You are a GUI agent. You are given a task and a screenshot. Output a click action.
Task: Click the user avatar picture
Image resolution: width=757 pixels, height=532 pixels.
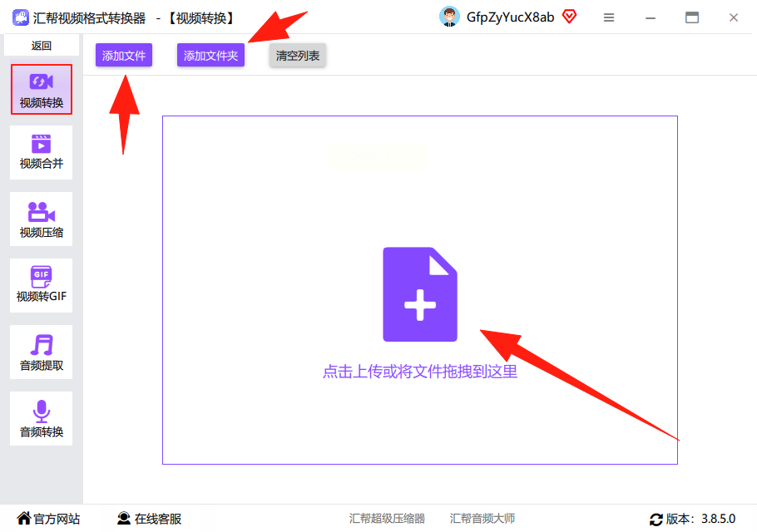[x=449, y=17]
